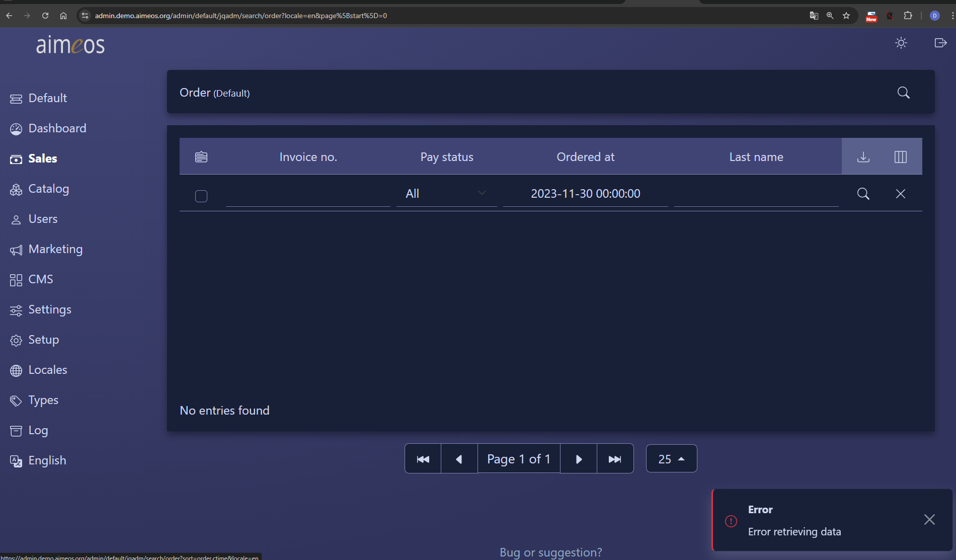Go to last page

615,459
